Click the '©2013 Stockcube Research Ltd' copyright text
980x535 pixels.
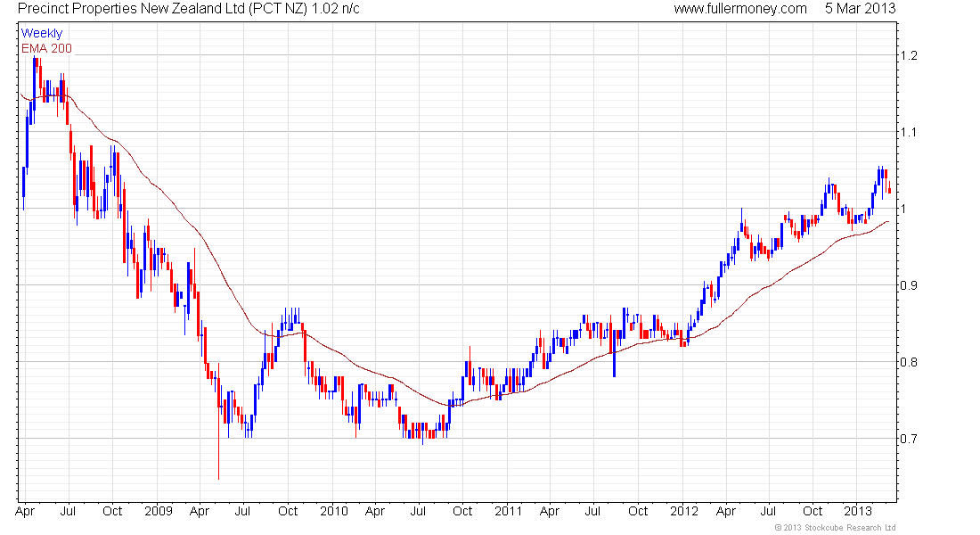835,528
